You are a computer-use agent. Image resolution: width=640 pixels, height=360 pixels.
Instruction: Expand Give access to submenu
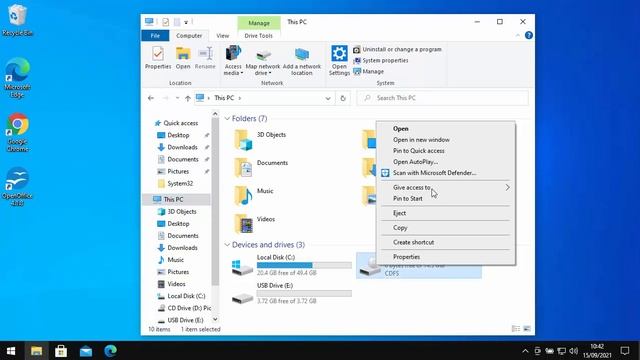click(x=446, y=187)
